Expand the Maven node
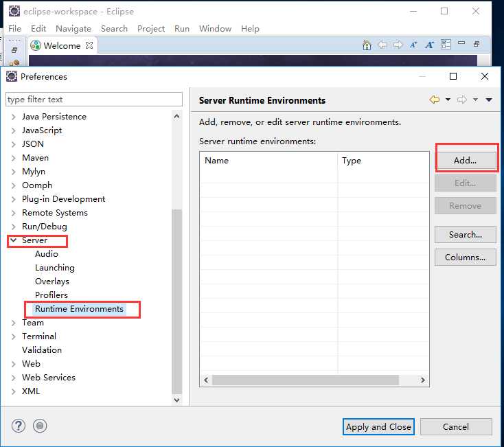 (x=14, y=158)
